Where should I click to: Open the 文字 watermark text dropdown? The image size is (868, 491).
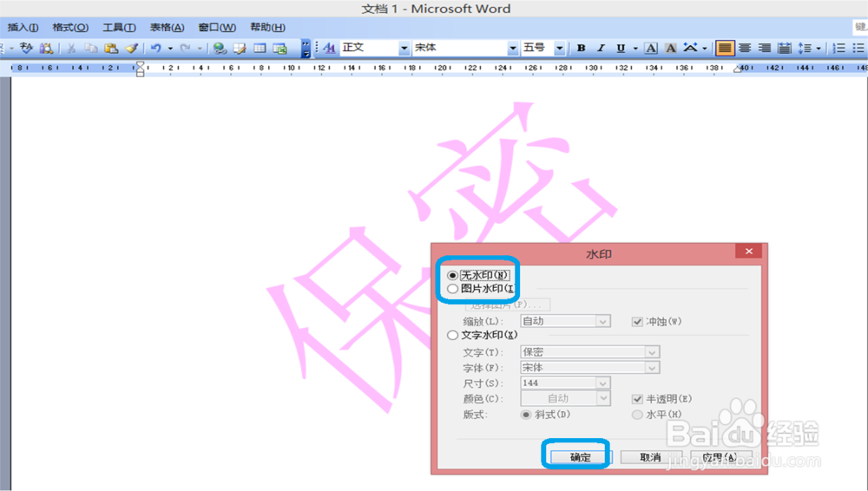click(652, 352)
